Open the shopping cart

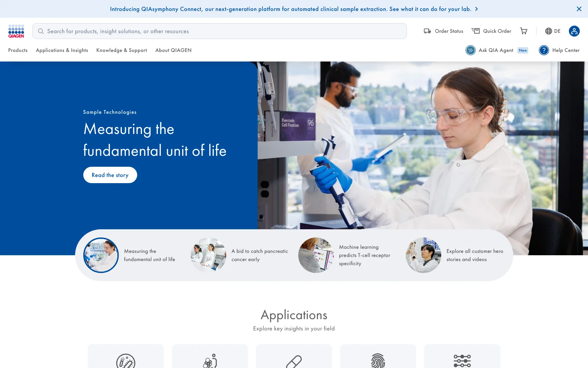pyautogui.click(x=524, y=31)
